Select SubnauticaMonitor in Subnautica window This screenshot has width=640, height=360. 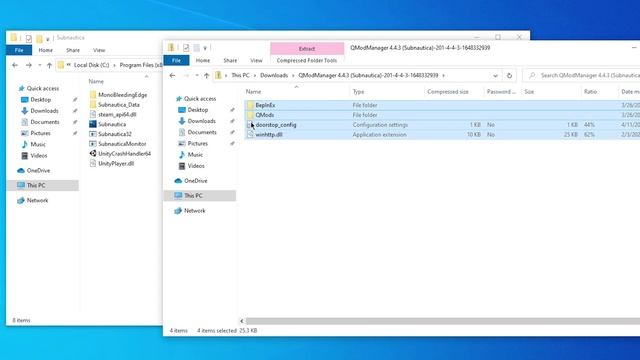click(122, 144)
